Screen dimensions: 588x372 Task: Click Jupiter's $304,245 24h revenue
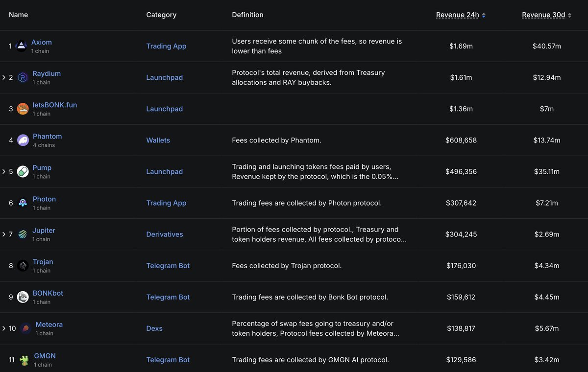tap(461, 234)
